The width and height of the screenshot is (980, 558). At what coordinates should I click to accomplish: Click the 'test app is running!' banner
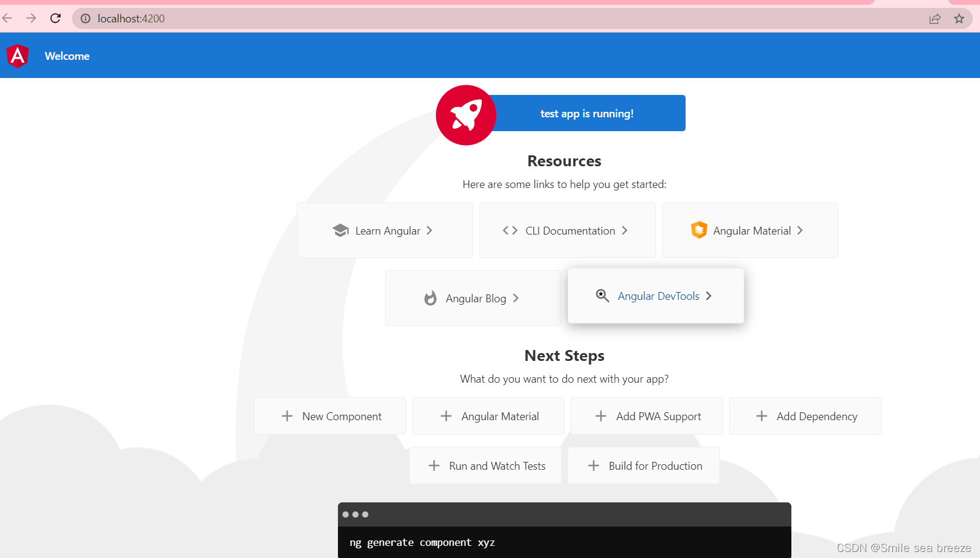pyautogui.click(x=587, y=113)
